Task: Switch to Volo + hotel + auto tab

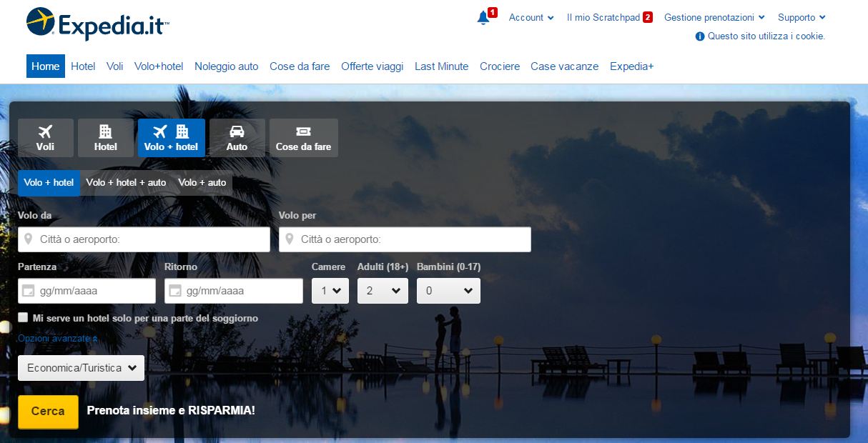Action: pyautogui.click(x=126, y=183)
